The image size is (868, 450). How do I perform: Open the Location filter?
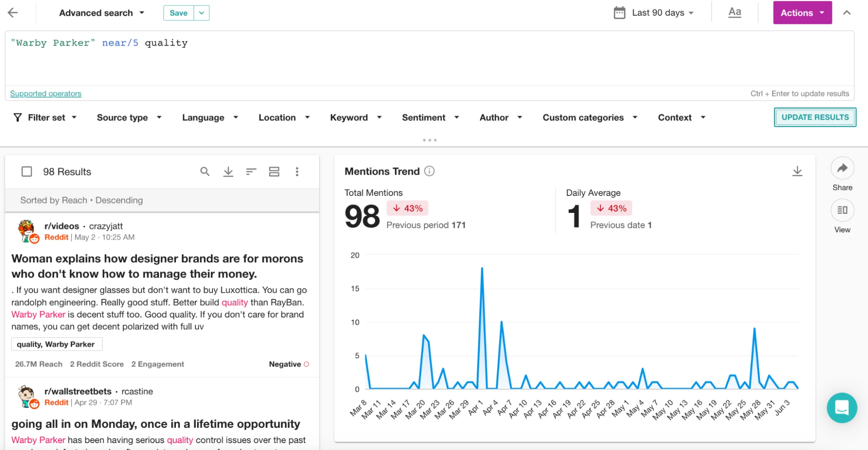click(284, 117)
